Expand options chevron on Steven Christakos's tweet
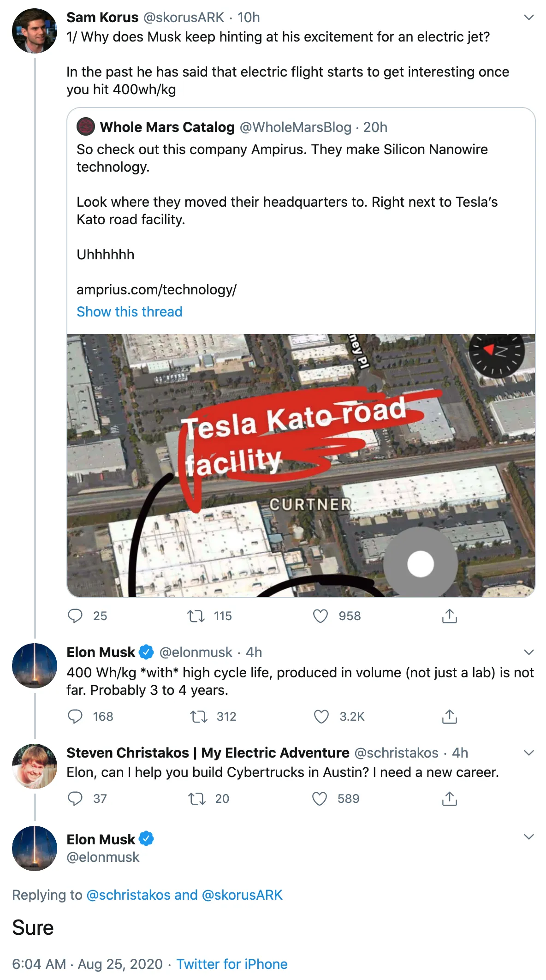546x980 pixels. [529, 753]
